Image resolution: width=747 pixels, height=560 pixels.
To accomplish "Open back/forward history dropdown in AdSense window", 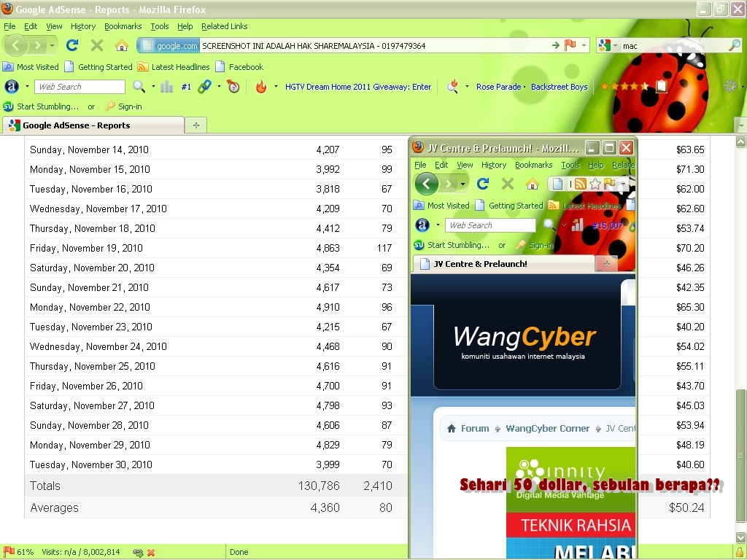I will point(52,46).
